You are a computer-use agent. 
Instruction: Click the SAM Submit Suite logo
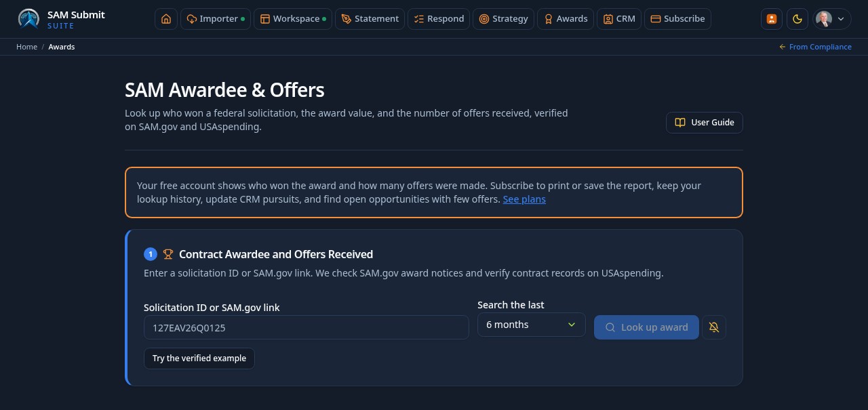coord(61,19)
